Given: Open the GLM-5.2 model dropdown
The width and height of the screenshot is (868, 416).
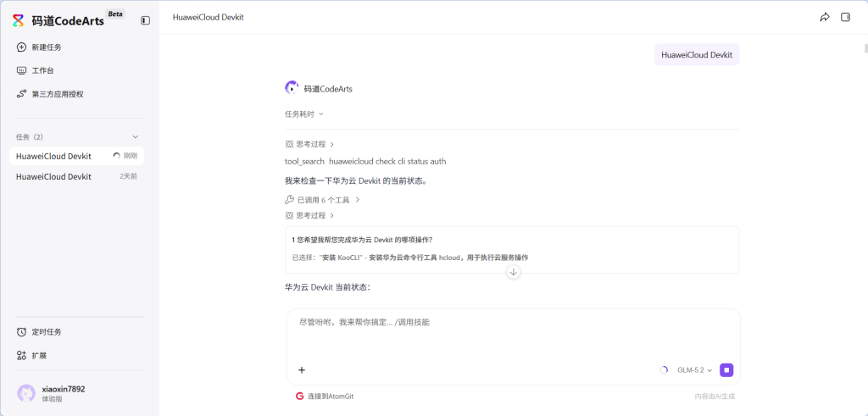Looking at the screenshot, I should click(x=694, y=370).
